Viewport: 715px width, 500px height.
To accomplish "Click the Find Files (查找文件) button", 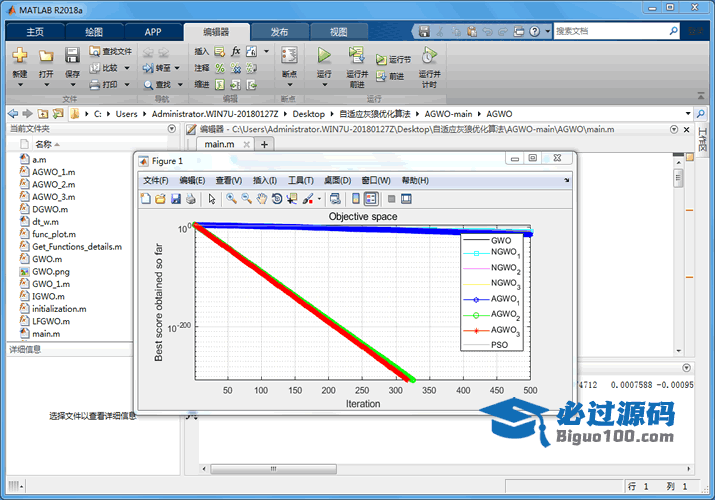I will click(110, 52).
